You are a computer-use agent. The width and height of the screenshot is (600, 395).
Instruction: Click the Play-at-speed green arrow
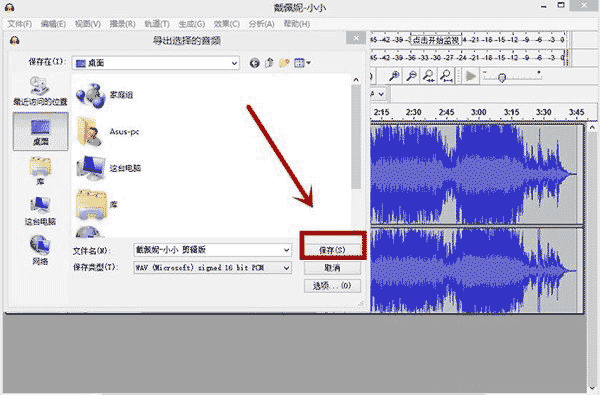(x=470, y=76)
